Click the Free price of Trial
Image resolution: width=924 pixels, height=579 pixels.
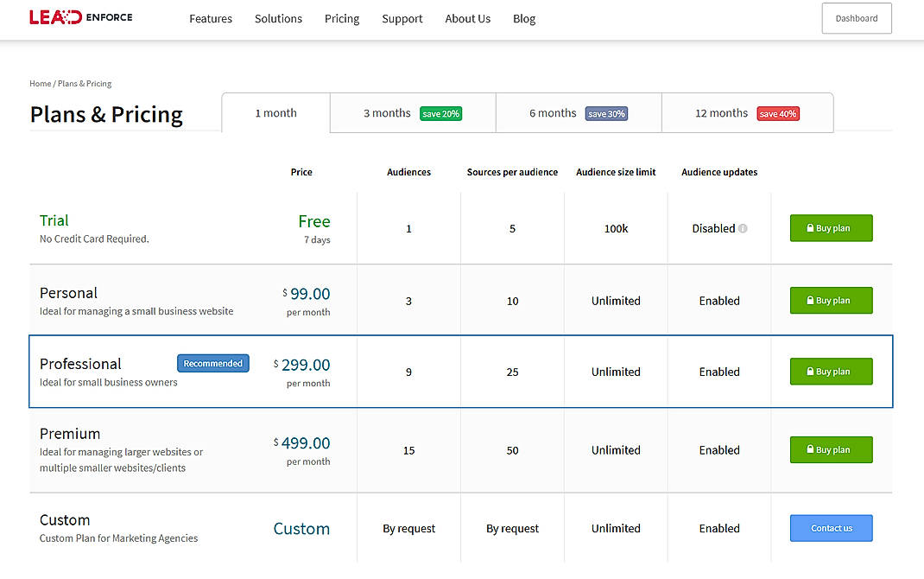[314, 221]
